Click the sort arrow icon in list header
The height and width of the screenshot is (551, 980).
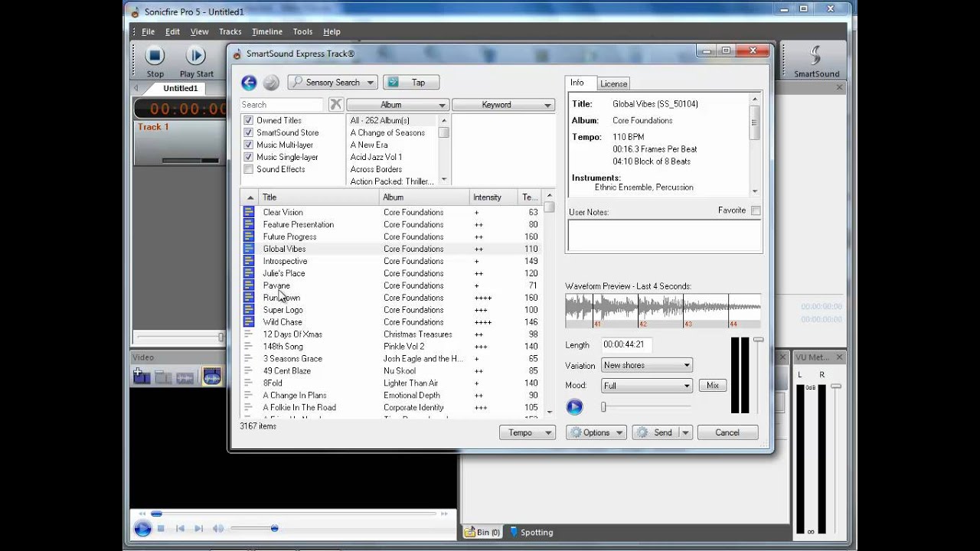coord(250,197)
